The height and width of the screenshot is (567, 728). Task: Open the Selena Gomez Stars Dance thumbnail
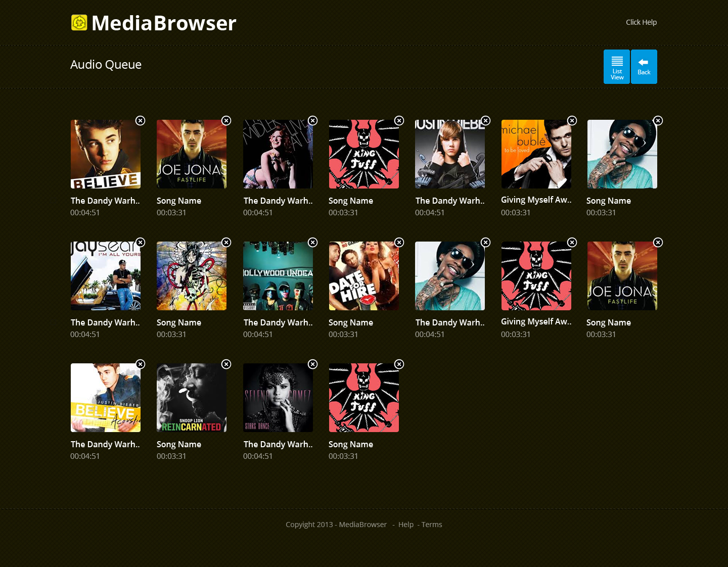click(x=278, y=398)
